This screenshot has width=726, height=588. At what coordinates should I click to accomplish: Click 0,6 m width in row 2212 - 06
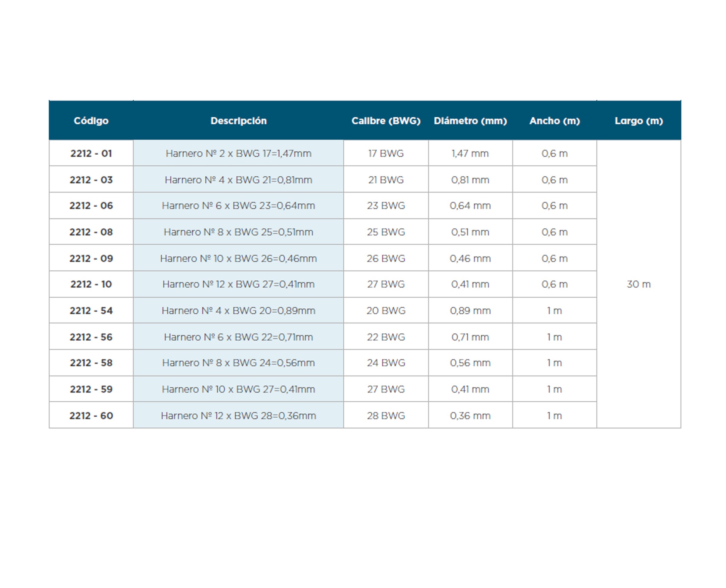[x=554, y=205]
